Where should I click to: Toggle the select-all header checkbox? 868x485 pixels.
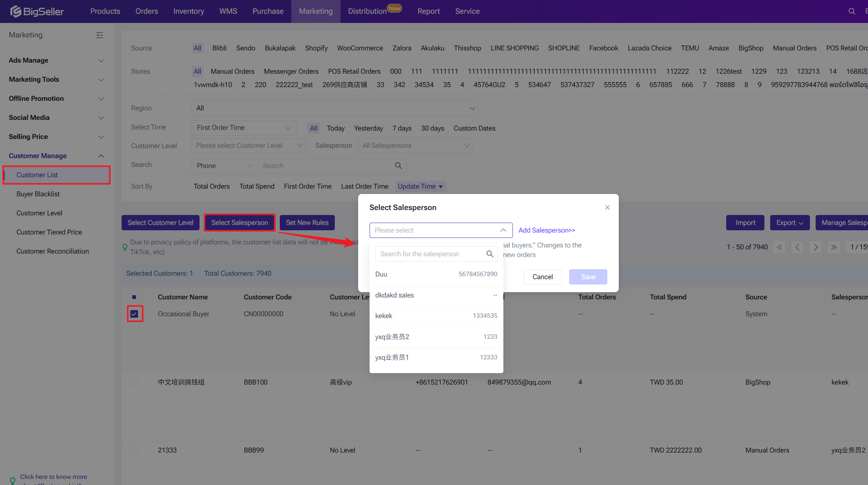pos(134,297)
